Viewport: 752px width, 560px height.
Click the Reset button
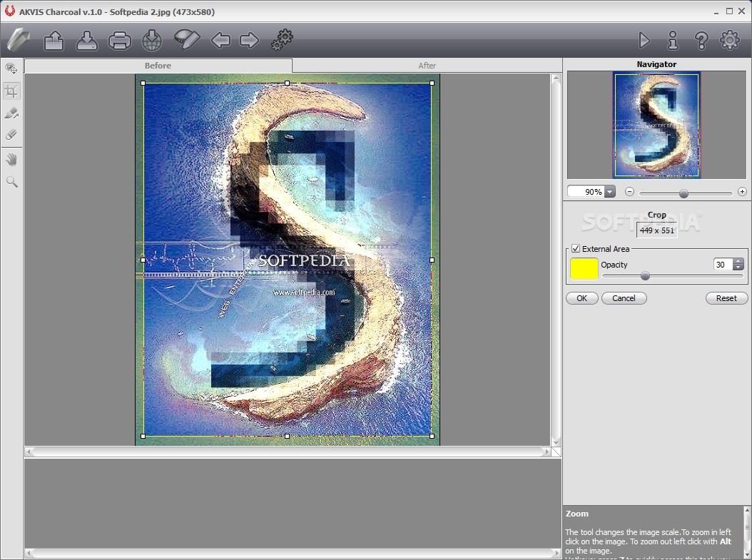pos(726,298)
